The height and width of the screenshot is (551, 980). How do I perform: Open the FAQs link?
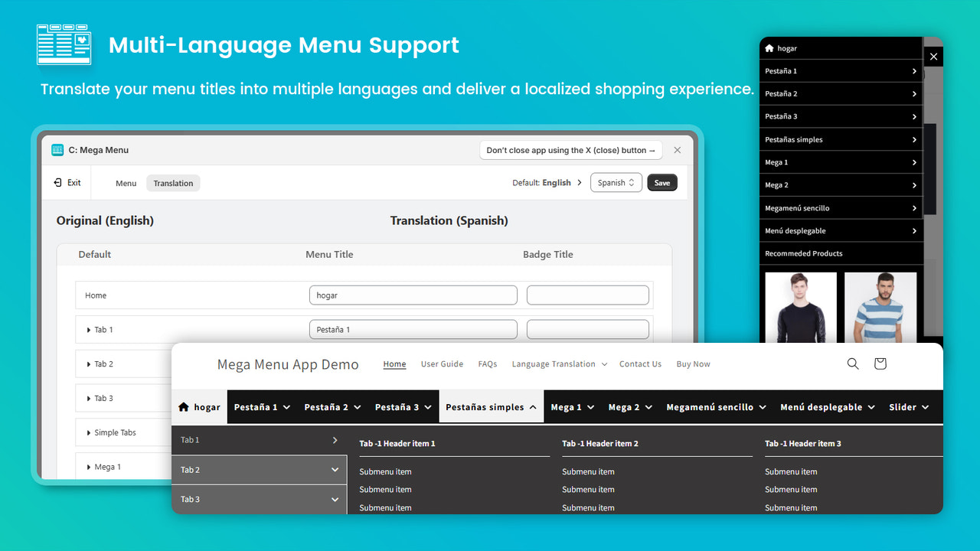pyautogui.click(x=488, y=364)
